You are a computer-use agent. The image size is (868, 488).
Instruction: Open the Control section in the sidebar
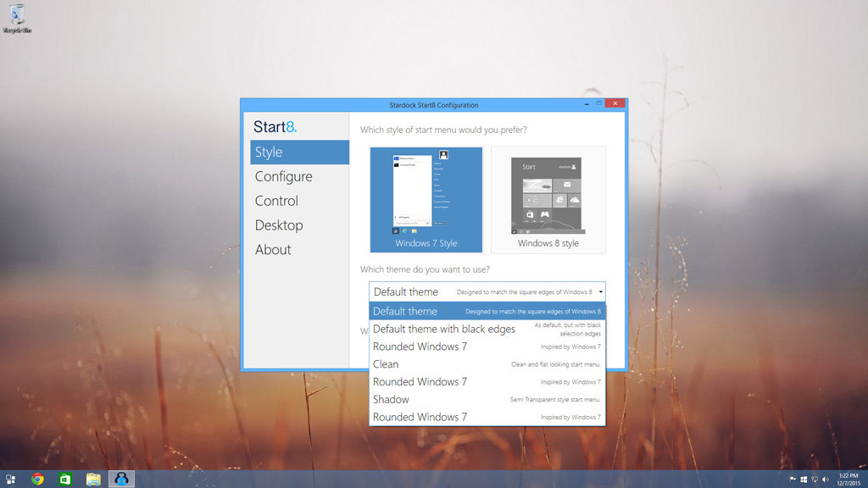(277, 201)
